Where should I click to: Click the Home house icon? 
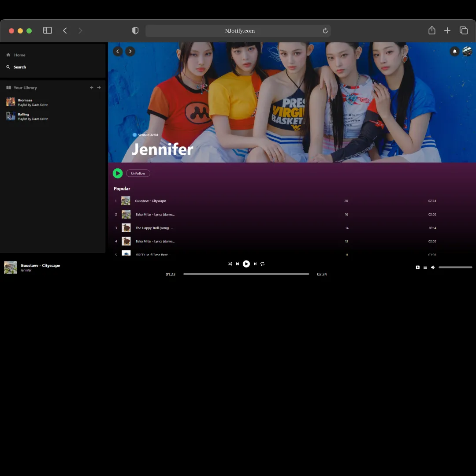(8, 55)
